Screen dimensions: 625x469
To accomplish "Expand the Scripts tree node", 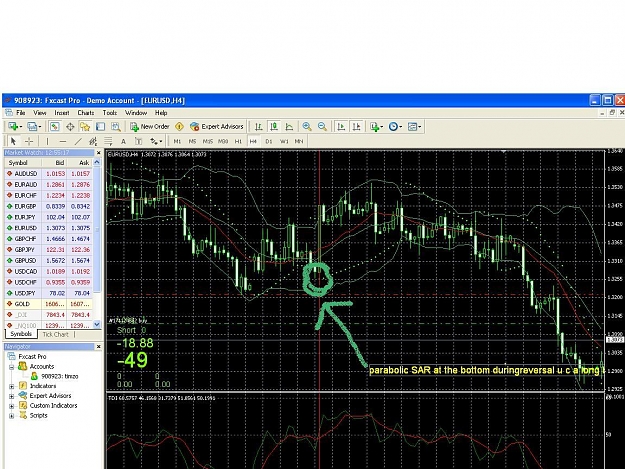I will (x=12, y=416).
